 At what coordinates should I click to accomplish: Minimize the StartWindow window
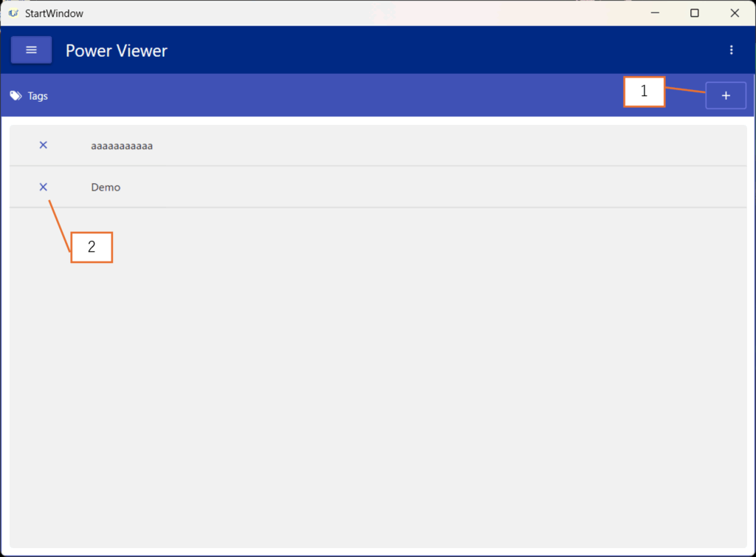pyautogui.click(x=654, y=13)
